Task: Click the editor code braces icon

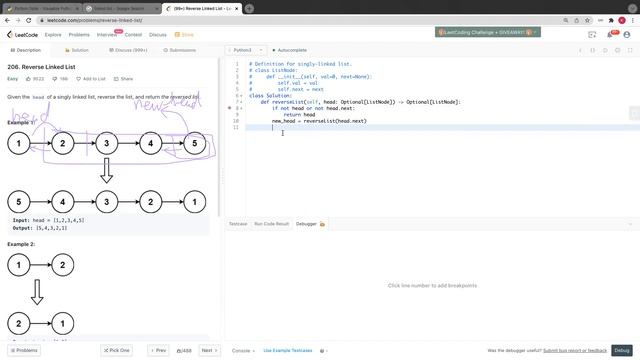Action: [593, 50]
